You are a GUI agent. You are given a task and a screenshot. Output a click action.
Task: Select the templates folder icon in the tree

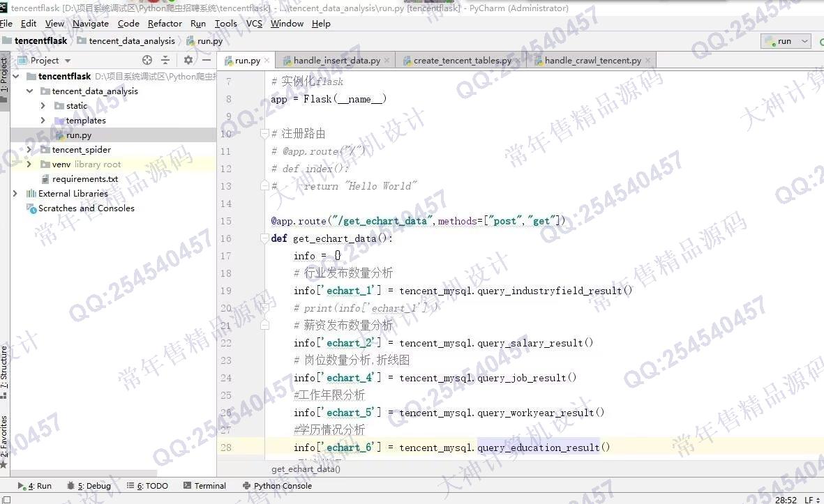point(59,120)
